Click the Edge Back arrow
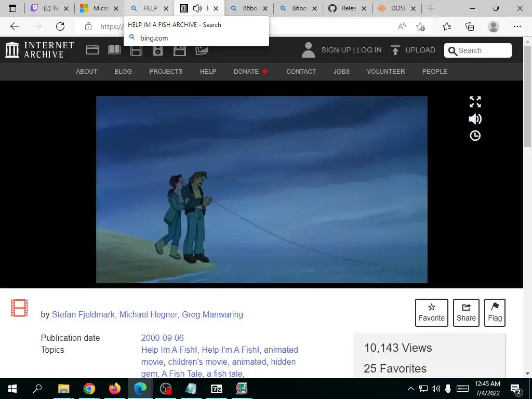 point(15,26)
